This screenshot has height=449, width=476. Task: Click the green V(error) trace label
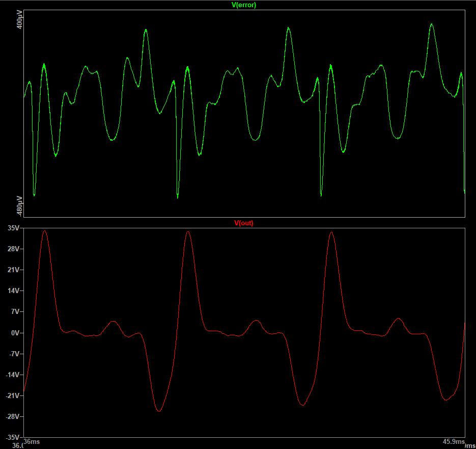point(244,5)
